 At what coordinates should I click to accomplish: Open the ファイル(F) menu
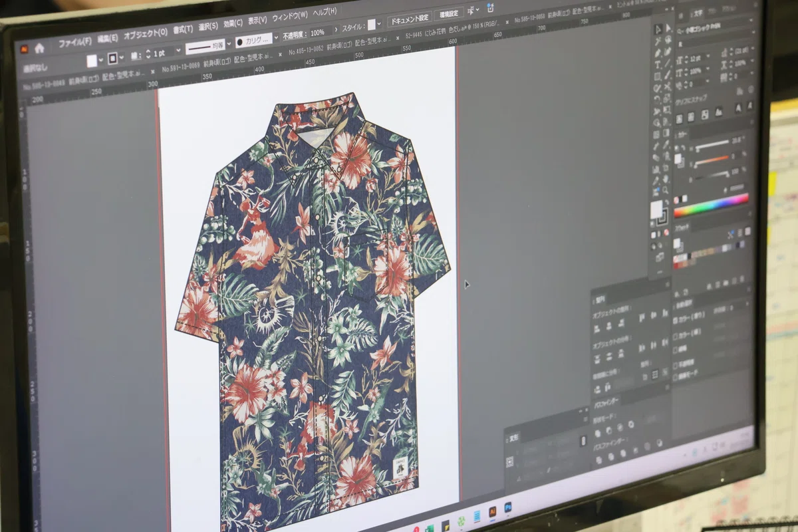coord(74,43)
